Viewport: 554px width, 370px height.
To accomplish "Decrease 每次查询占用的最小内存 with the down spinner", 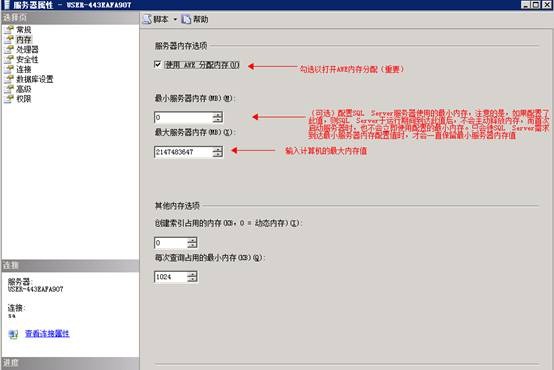I will pos(192,279).
